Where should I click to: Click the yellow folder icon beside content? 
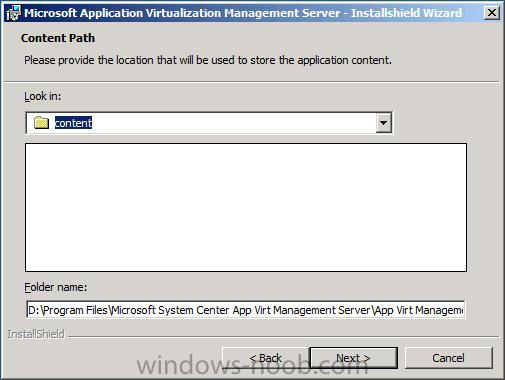42,123
